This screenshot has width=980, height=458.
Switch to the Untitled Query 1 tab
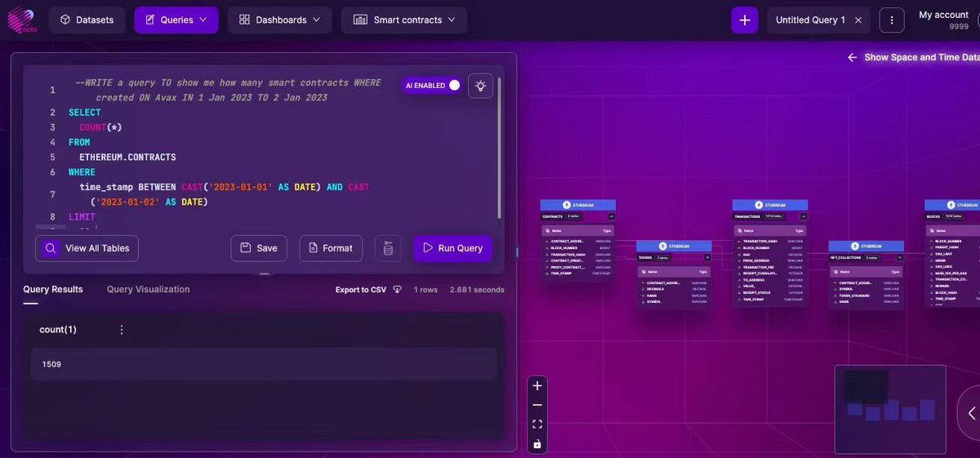pyautogui.click(x=810, y=20)
